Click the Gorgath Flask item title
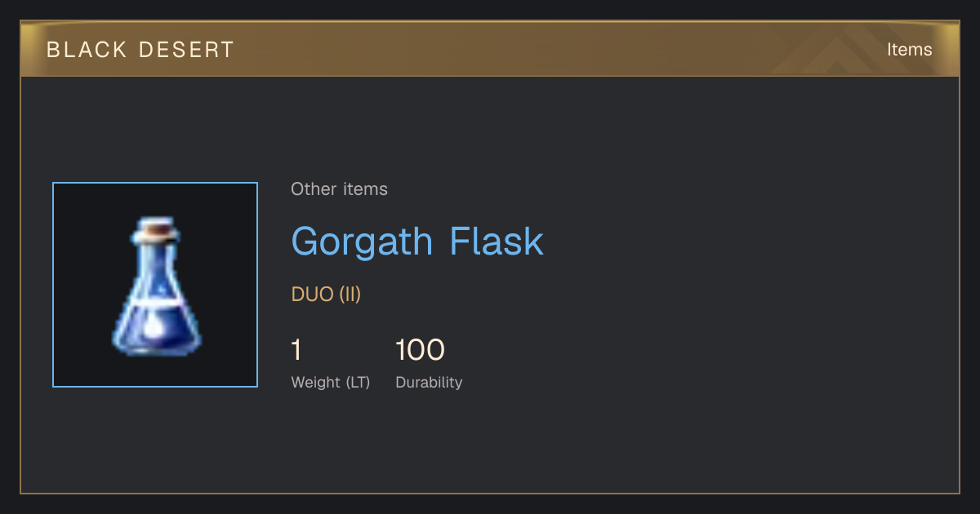 coord(417,241)
